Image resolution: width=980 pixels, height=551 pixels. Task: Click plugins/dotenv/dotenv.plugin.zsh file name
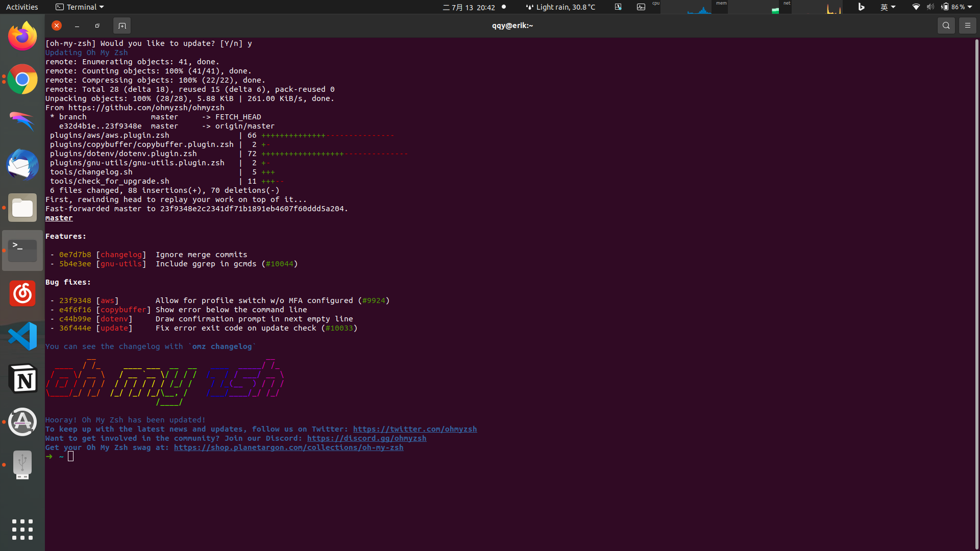[123, 154]
